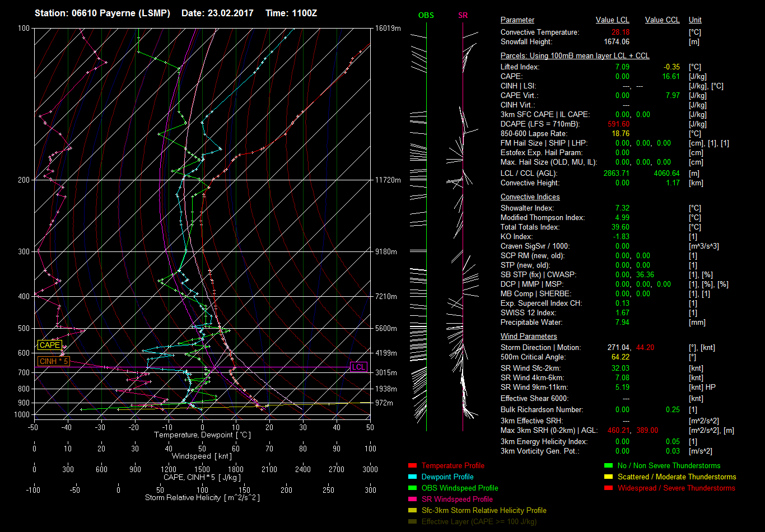Click the red Temperature Profile legend swatch
This screenshot has width=765, height=532.
[x=413, y=465]
